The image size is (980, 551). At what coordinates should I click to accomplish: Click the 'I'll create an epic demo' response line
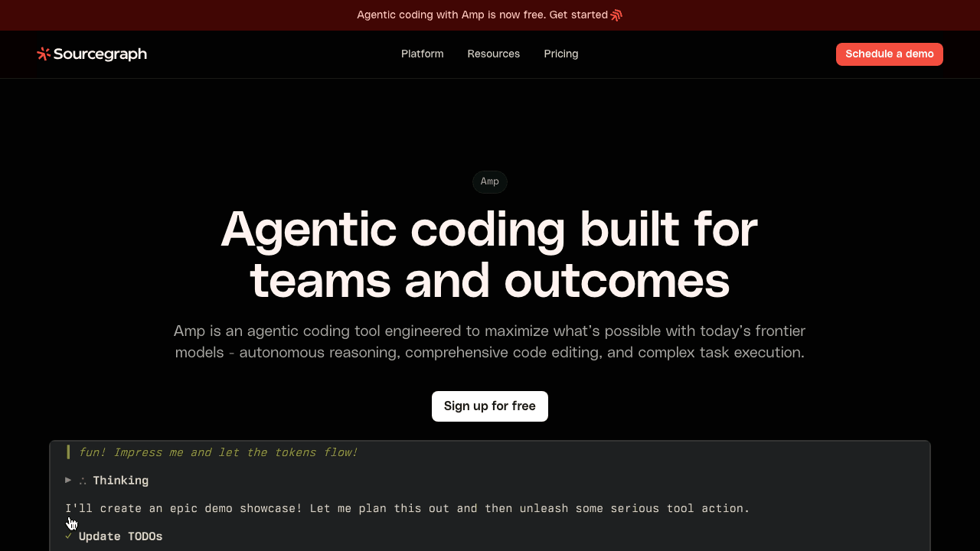(407, 508)
